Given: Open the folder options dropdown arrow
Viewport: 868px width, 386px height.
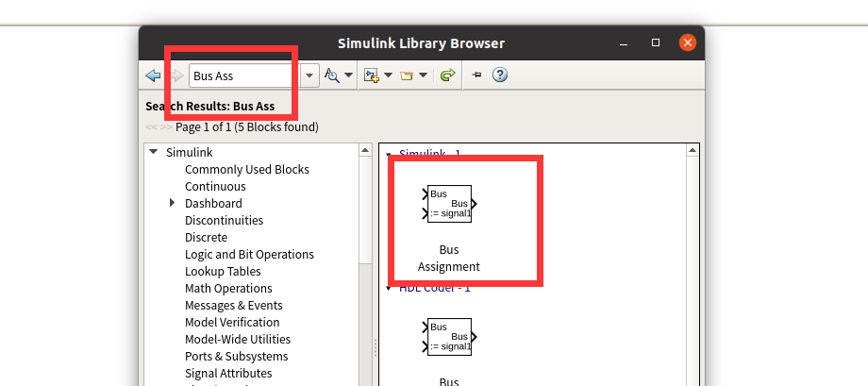Looking at the screenshot, I should (423, 76).
